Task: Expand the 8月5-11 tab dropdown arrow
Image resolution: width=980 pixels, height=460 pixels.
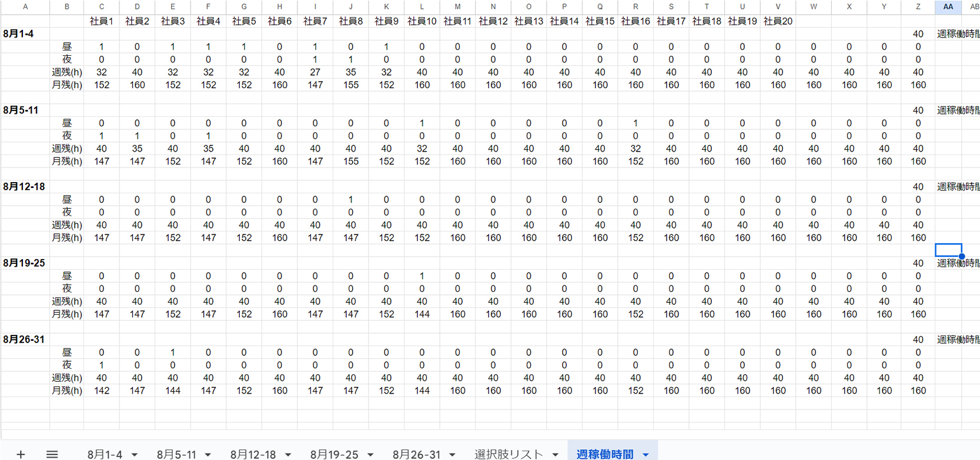Action: [x=208, y=455]
